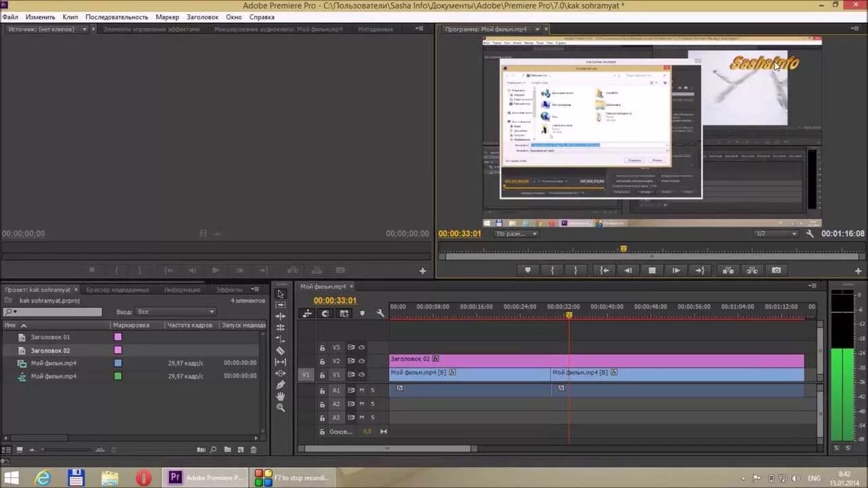Select Заголовок 02 clip on V2
This screenshot has width=868, height=488.
(x=597, y=361)
